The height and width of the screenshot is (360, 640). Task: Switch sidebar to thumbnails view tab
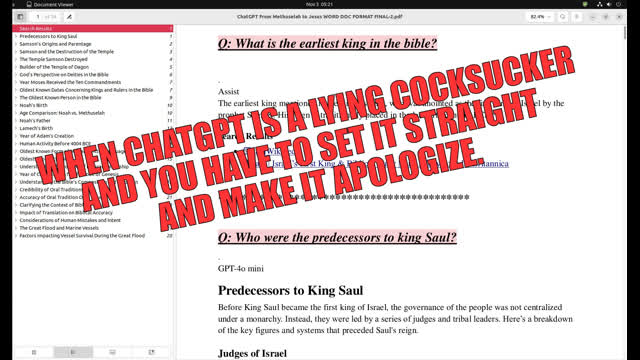(x=34, y=352)
